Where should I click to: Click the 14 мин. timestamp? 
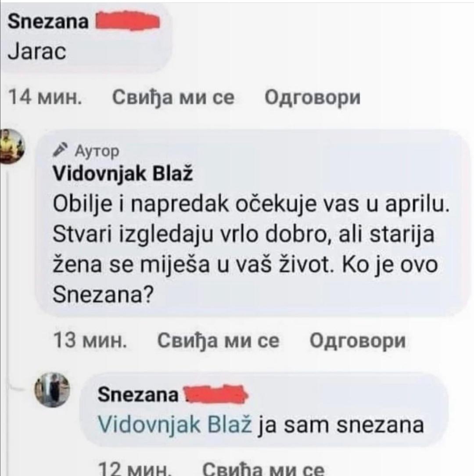[45, 97]
